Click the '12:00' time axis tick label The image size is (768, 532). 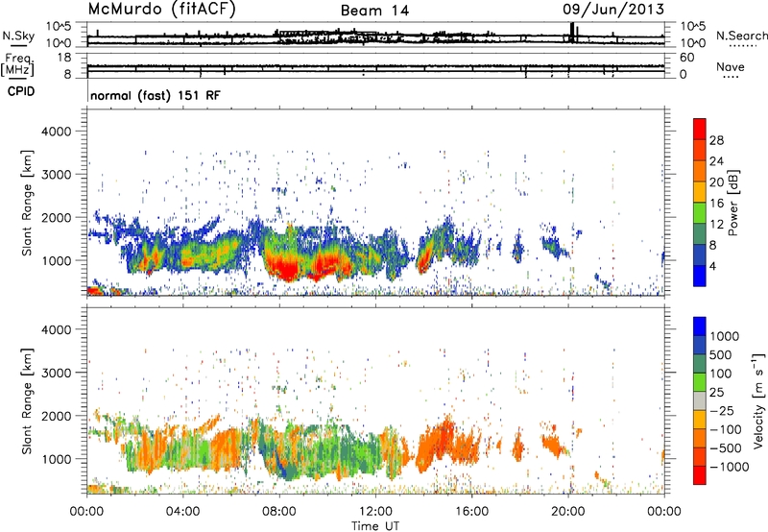(x=375, y=512)
